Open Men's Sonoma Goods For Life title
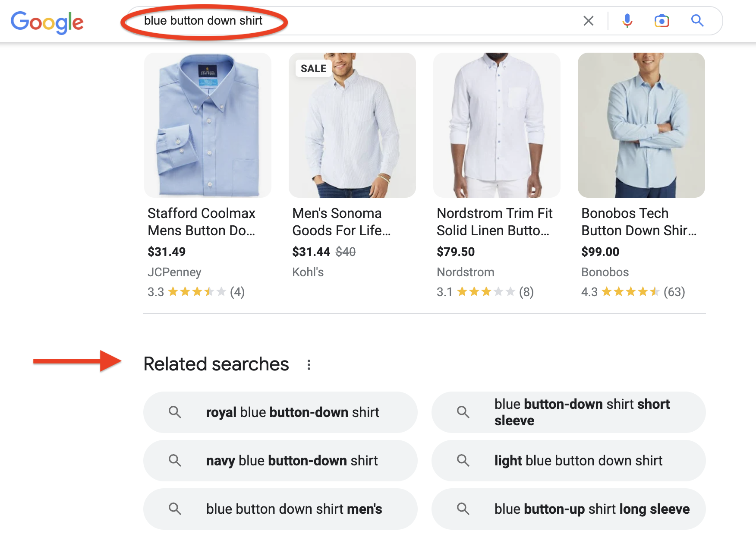Screen dimensions: 756x550 [341, 222]
